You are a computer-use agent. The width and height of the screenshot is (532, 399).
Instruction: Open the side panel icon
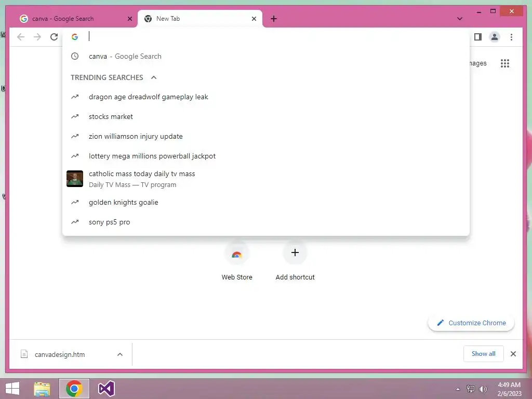click(x=478, y=37)
